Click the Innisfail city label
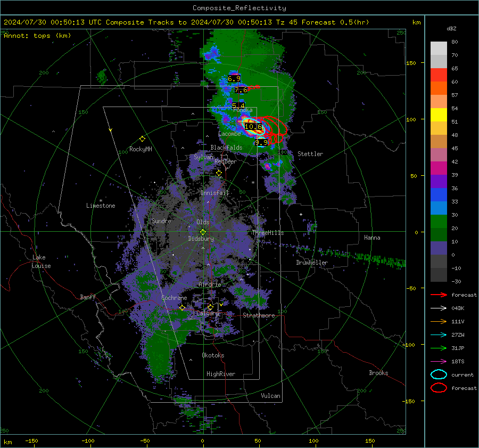Screen dimensions: 479x448 click(x=214, y=193)
